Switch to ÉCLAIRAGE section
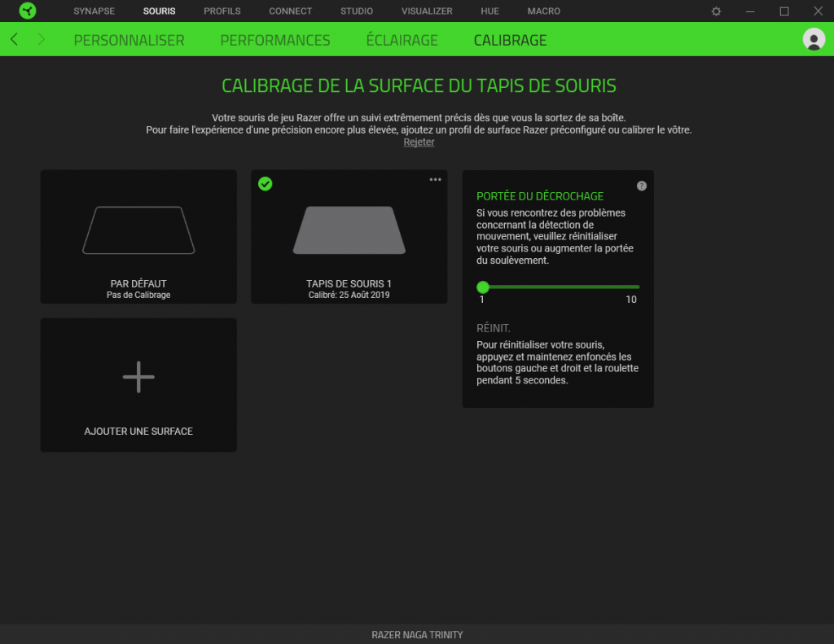 pyautogui.click(x=402, y=40)
